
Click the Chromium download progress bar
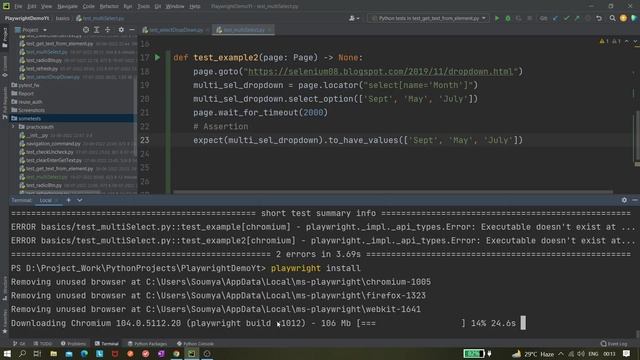(411, 323)
